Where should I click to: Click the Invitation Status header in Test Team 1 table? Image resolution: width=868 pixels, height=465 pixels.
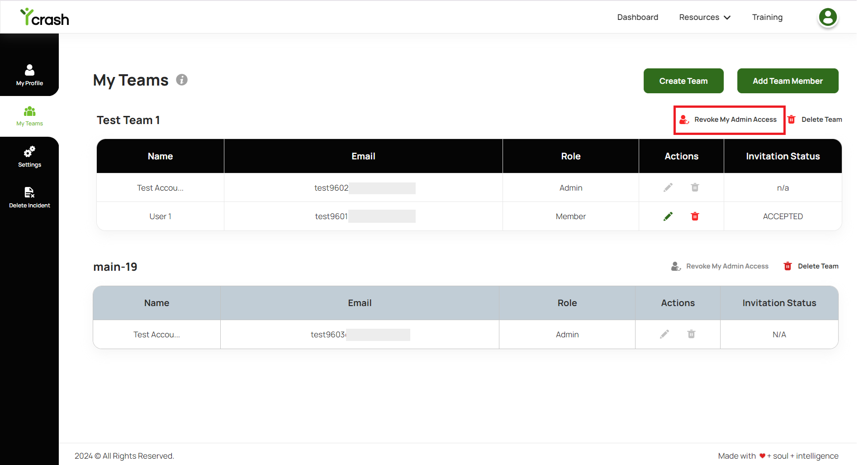point(783,156)
